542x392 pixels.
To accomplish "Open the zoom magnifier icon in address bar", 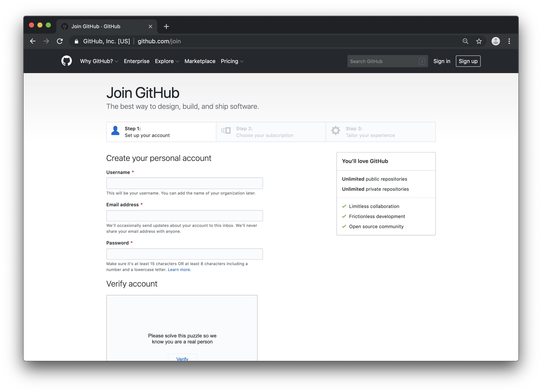I will pyautogui.click(x=465, y=41).
